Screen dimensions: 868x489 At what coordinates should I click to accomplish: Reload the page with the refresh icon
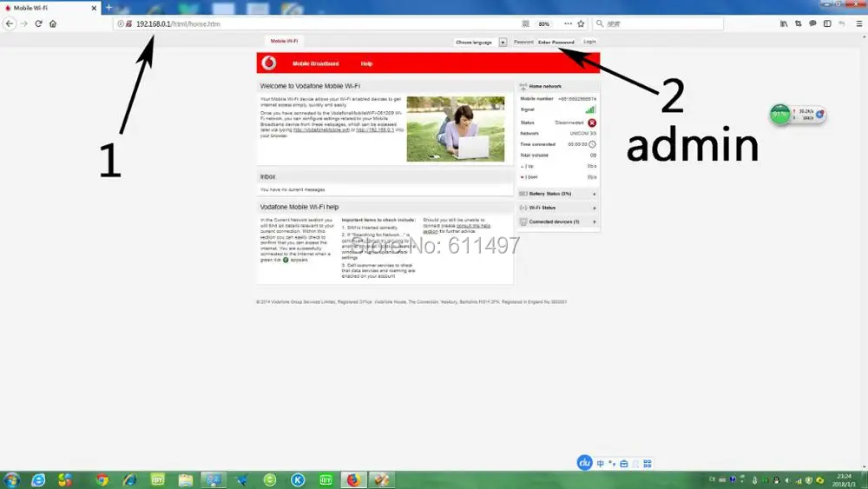38,23
